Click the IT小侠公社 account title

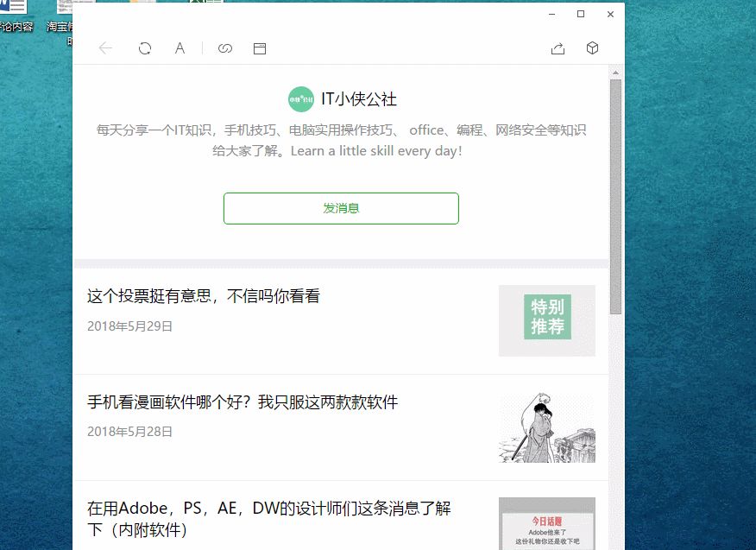(x=359, y=99)
